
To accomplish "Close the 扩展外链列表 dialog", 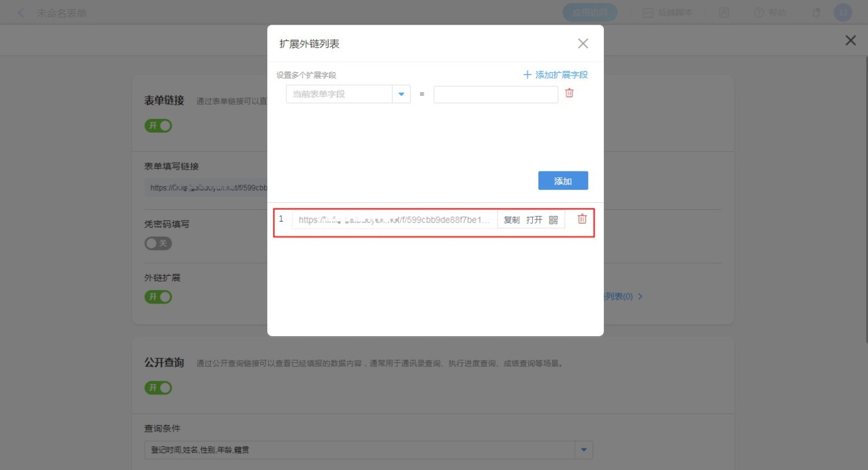I will click(x=583, y=43).
